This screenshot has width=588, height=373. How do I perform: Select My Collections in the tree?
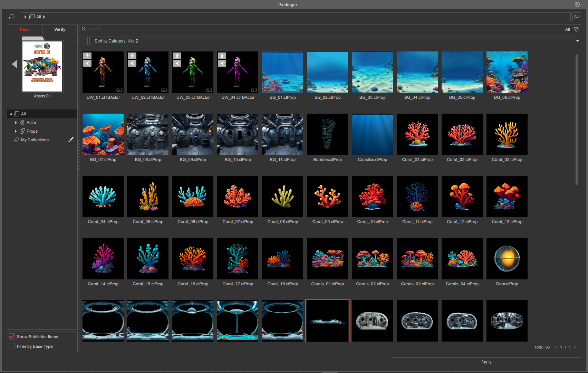click(x=35, y=140)
